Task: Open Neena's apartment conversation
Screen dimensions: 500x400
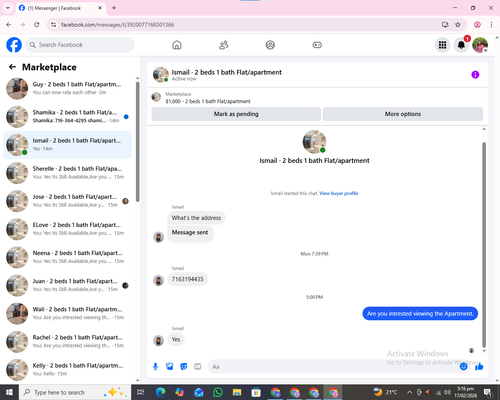Action: 67,257
